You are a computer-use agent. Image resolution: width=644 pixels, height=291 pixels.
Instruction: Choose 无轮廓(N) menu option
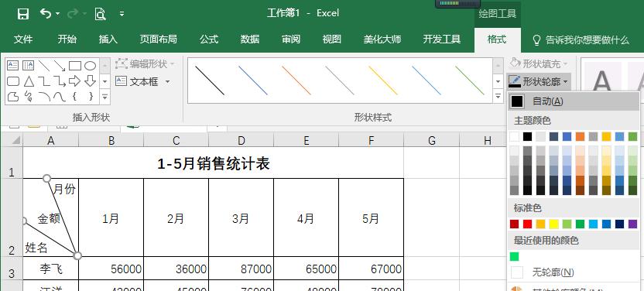point(574,272)
